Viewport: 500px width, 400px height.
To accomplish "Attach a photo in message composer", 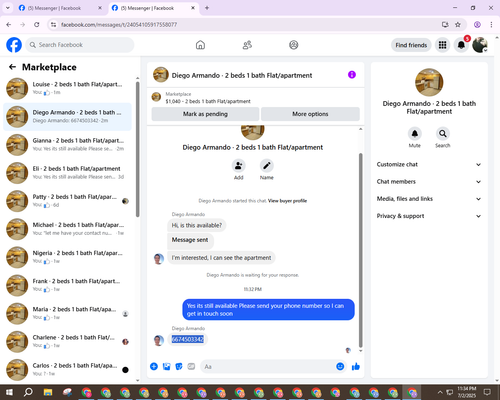I will tap(166, 367).
